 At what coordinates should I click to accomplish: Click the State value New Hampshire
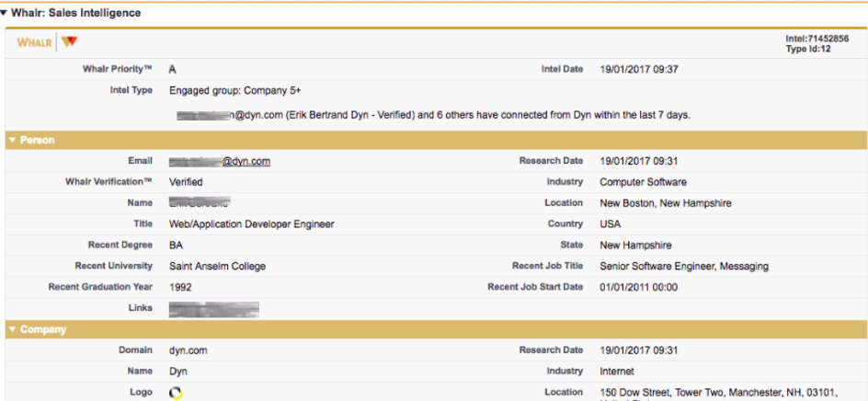(x=635, y=246)
